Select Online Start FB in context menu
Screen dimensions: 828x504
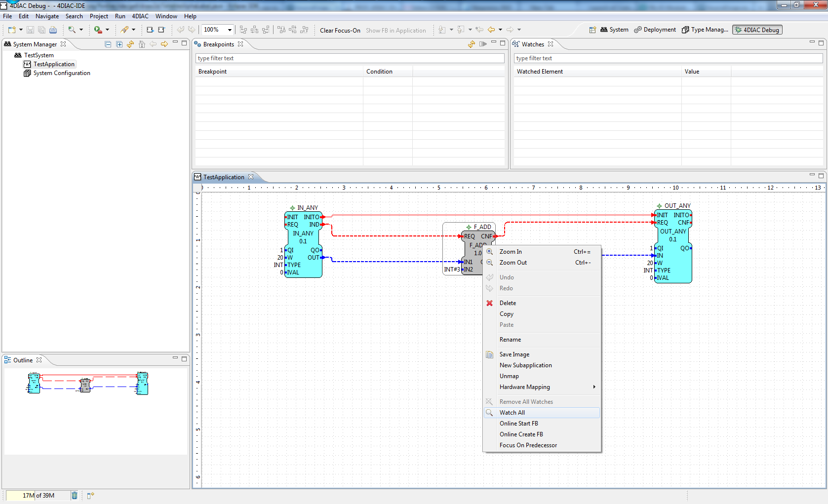click(518, 424)
